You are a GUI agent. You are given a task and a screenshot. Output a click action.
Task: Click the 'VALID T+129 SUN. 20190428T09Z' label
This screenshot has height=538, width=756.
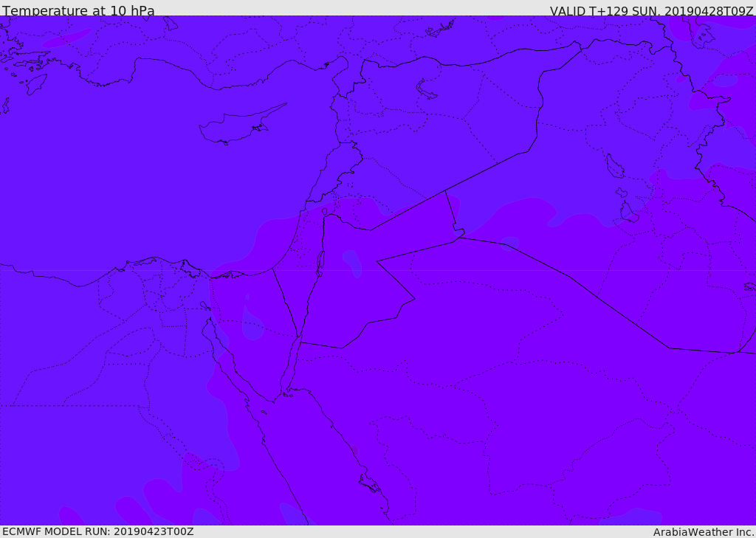click(x=651, y=11)
